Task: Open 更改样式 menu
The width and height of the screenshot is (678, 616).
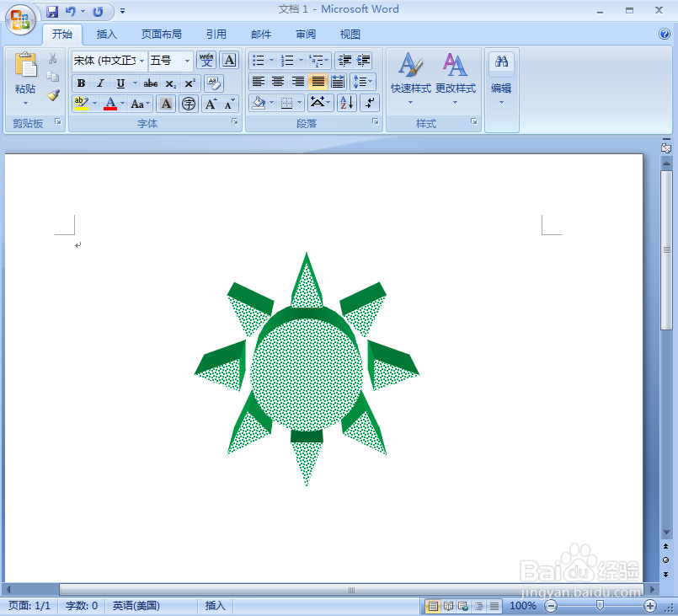Action: click(x=456, y=78)
